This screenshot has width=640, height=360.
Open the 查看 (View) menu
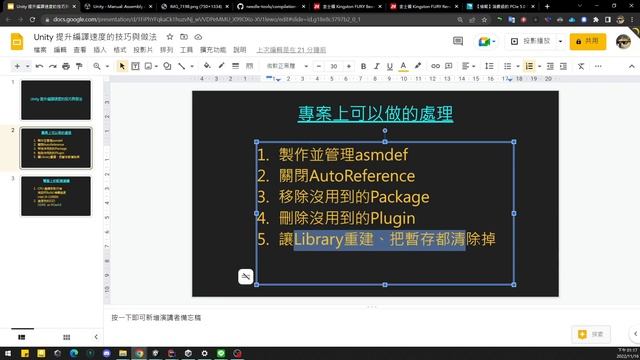point(80,50)
